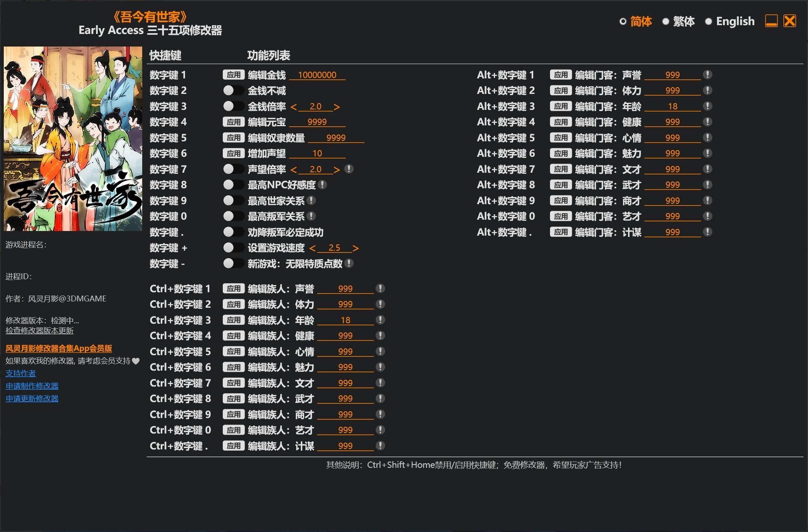Enable the 设置游戏速度 switch
Screen dimensions: 808x532
point(234,247)
